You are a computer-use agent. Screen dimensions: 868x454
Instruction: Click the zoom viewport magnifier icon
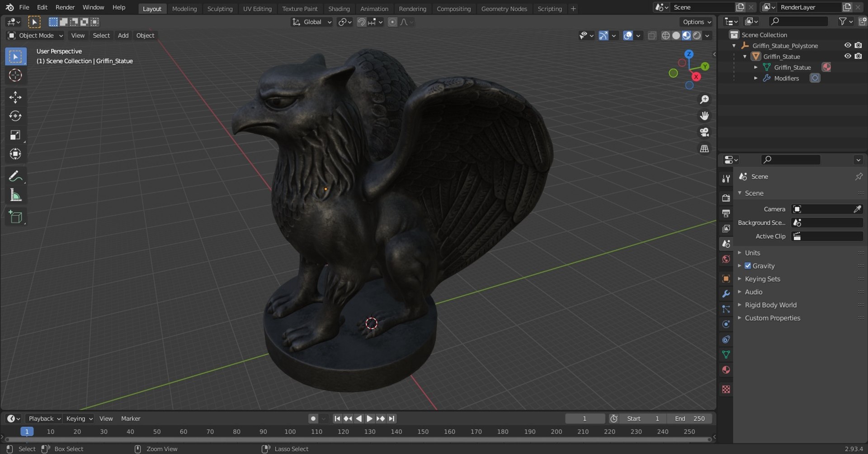tap(704, 99)
